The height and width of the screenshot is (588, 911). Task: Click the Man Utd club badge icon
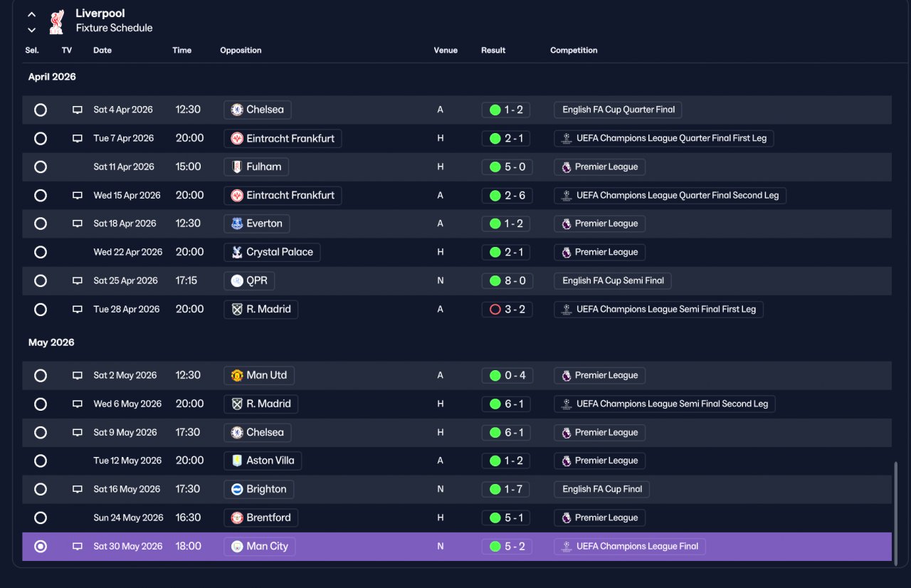237,375
